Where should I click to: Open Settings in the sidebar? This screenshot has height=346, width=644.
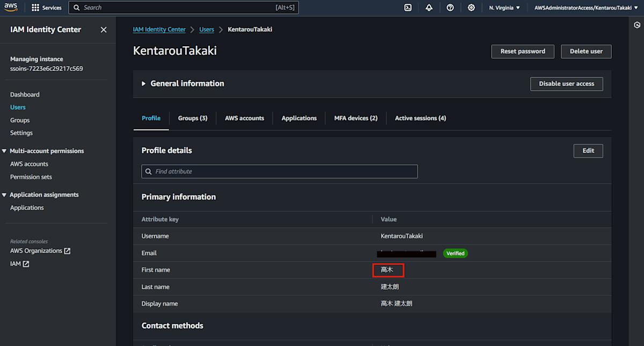pos(21,133)
